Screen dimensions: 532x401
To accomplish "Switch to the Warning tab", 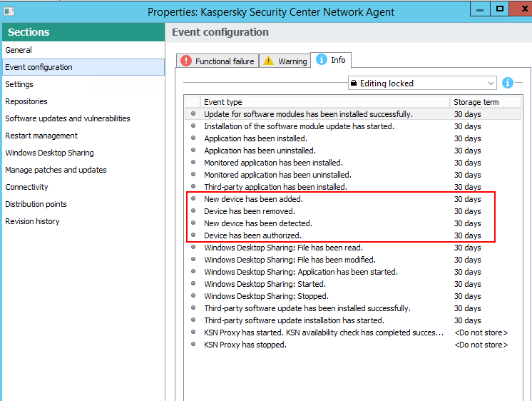I will click(x=285, y=61).
